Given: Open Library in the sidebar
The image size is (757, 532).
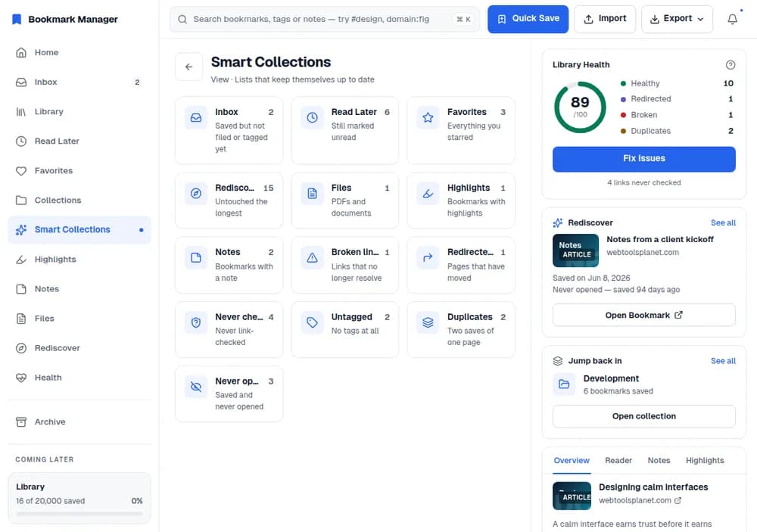Looking at the screenshot, I should (79, 111).
